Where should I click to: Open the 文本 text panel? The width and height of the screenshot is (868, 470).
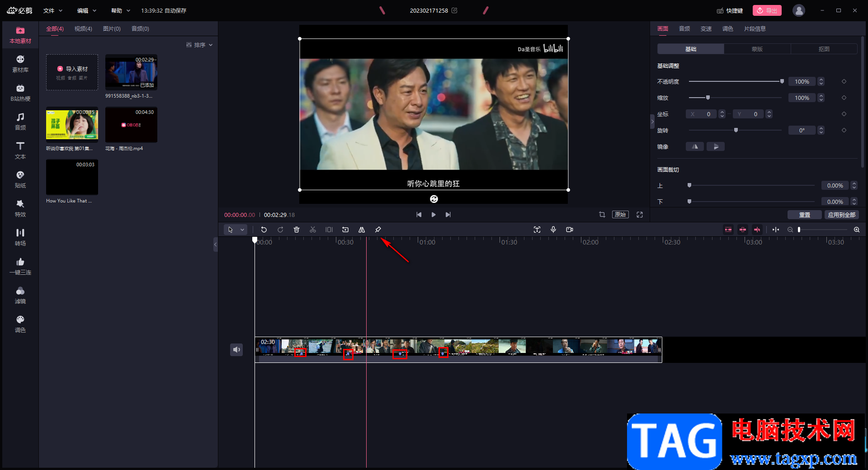20,151
